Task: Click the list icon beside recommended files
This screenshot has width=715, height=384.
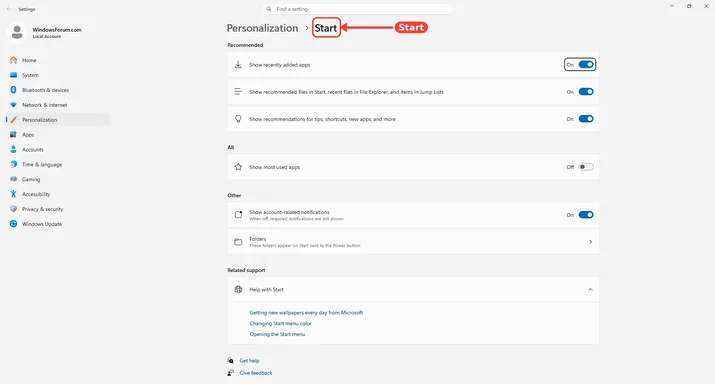Action: coord(238,92)
